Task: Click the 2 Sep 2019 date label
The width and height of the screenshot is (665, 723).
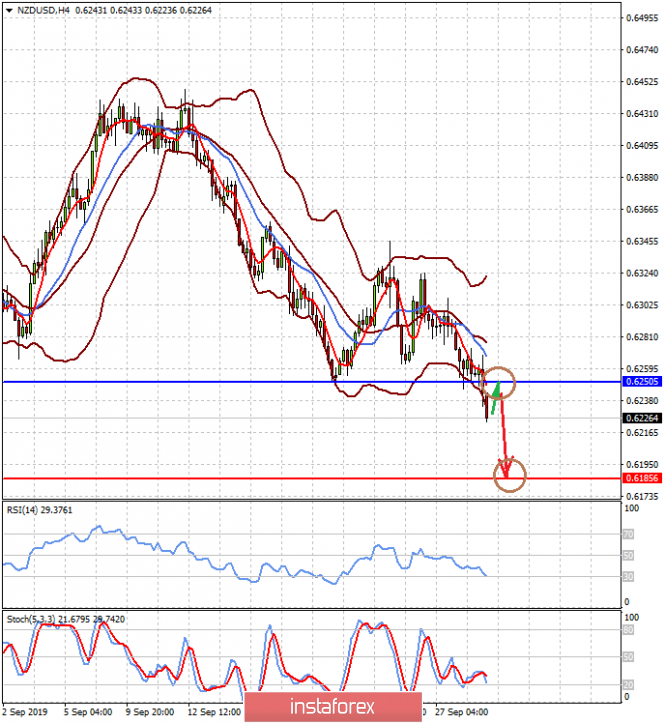Action: pyautogui.click(x=26, y=713)
